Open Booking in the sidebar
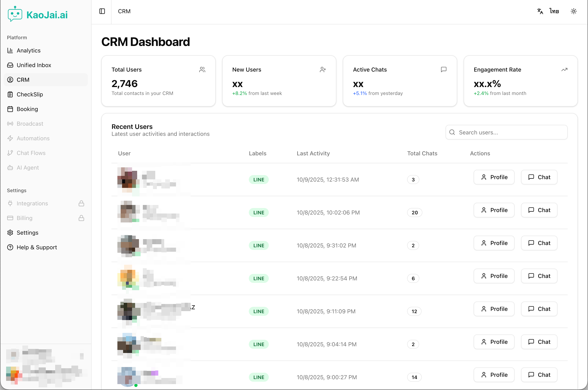The width and height of the screenshot is (588, 390). [27, 109]
